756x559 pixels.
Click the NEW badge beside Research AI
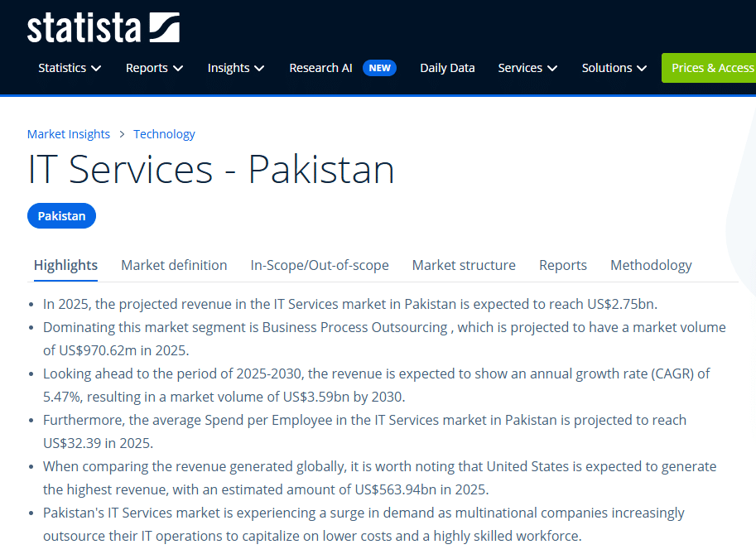(379, 68)
